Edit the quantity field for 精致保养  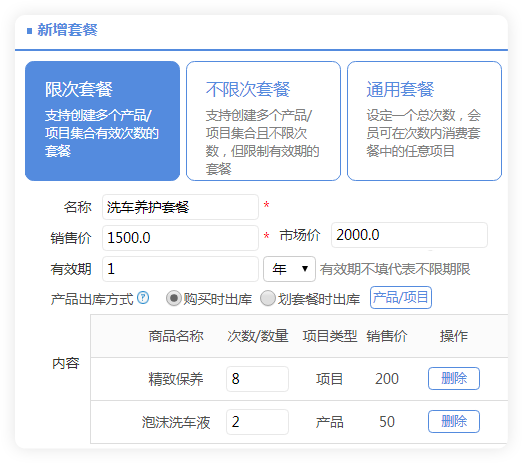(257, 379)
